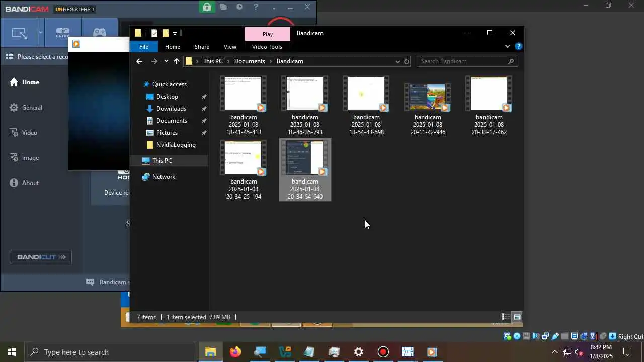The height and width of the screenshot is (362, 644).
Task: Open Bandicam's Video settings
Action: (x=24, y=133)
